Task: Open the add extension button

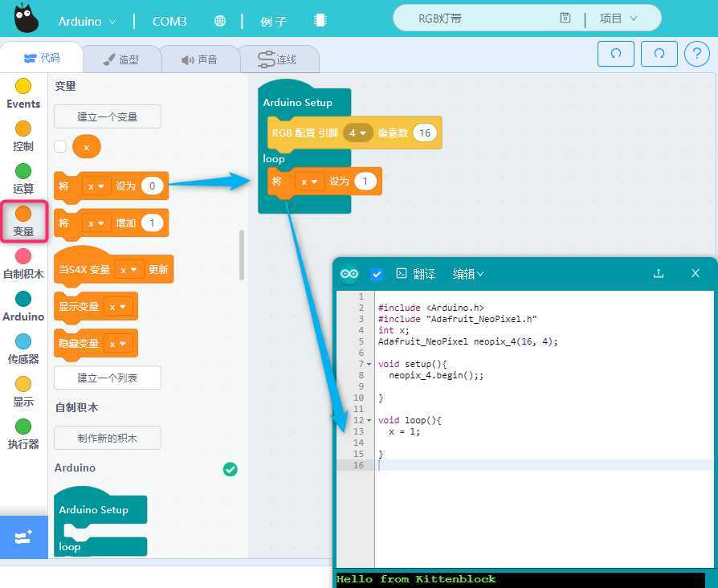Action: click(x=24, y=537)
